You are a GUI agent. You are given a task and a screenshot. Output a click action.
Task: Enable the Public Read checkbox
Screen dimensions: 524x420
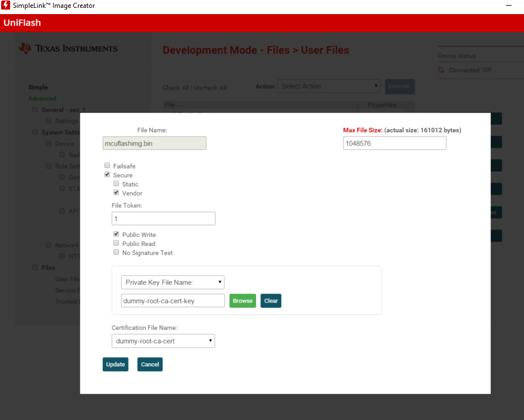[x=116, y=243]
